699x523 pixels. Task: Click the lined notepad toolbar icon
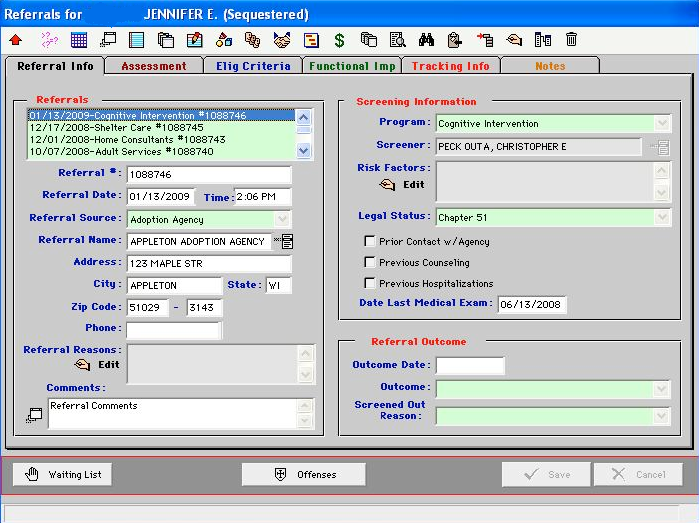136,40
